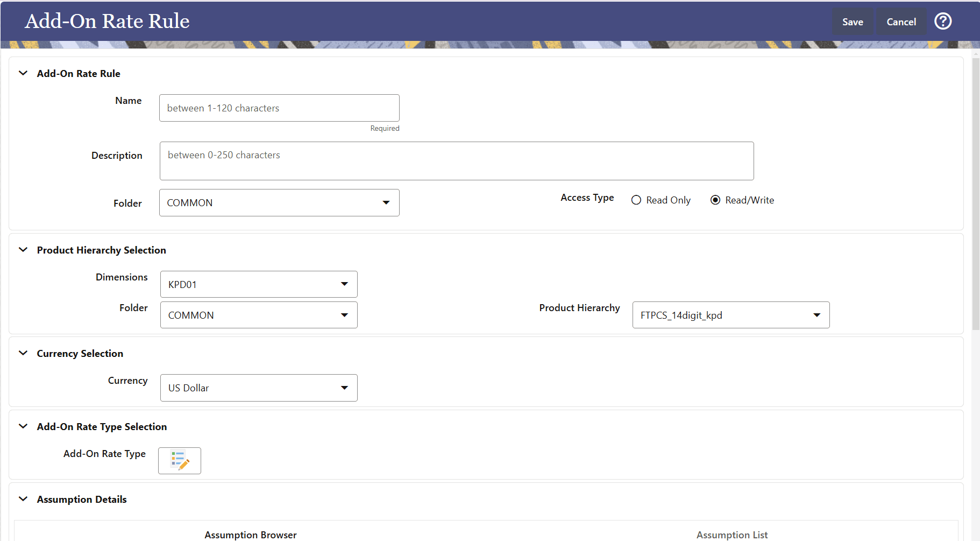Click the Name text field
The width and height of the screenshot is (980, 541).
[279, 108]
